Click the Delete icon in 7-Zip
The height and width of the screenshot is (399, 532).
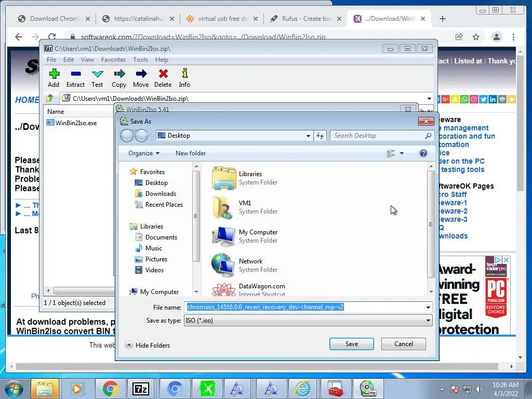(163, 74)
